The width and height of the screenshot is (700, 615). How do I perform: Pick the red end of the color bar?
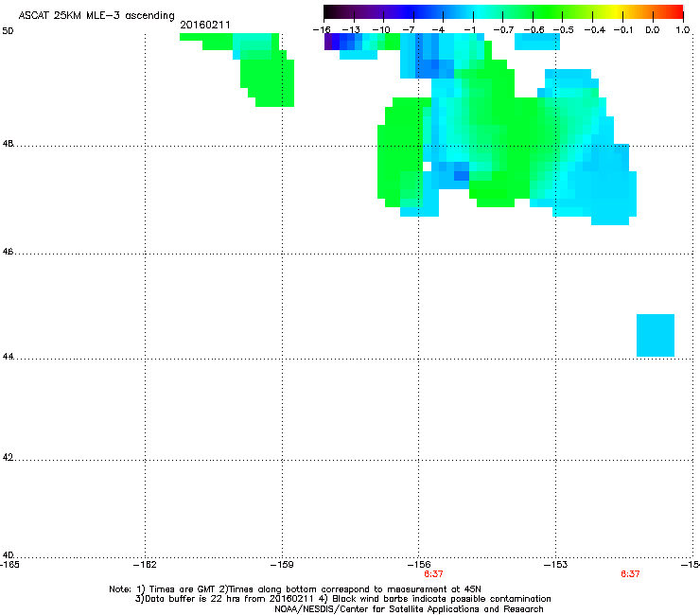tap(676, 11)
